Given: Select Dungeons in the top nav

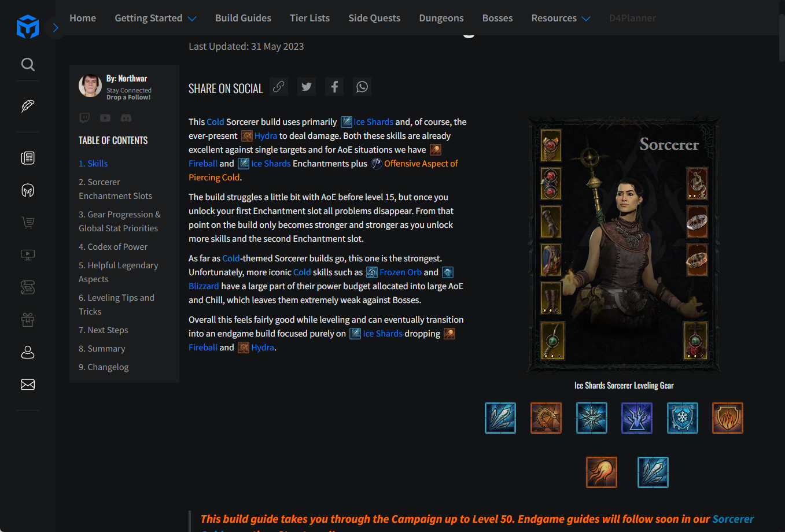Looking at the screenshot, I should pos(441,18).
